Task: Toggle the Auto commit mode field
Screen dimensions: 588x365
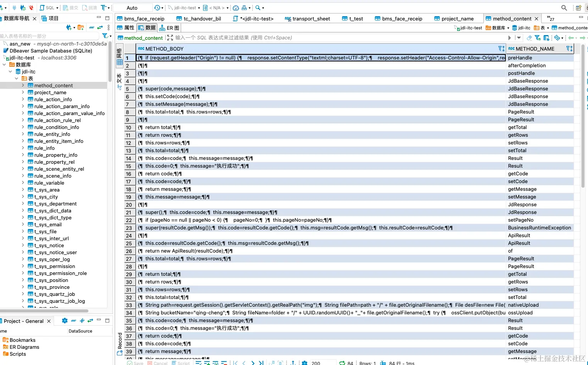Action: 132,8
